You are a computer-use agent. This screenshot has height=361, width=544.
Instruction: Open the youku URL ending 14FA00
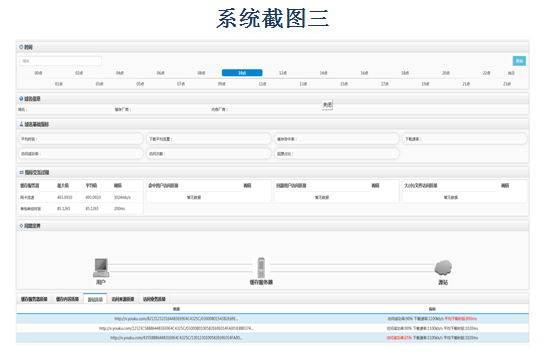176,338
